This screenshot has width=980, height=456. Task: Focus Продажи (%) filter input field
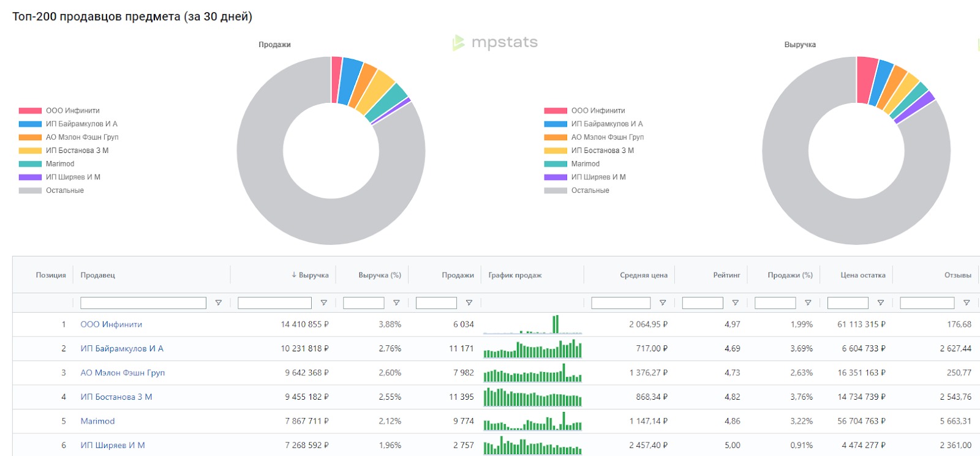coord(775,303)
